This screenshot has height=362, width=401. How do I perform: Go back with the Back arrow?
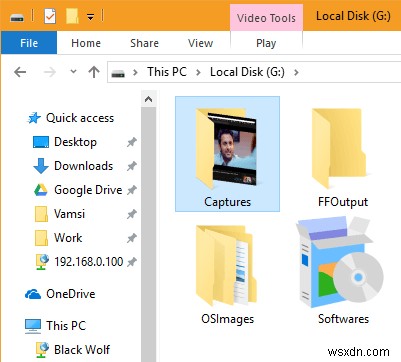coord(20,72)
